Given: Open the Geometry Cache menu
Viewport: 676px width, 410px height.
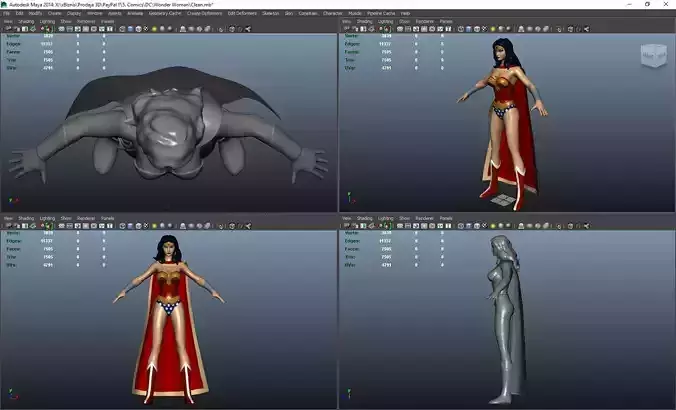Looking at the screenshot, I should [165, 13].
